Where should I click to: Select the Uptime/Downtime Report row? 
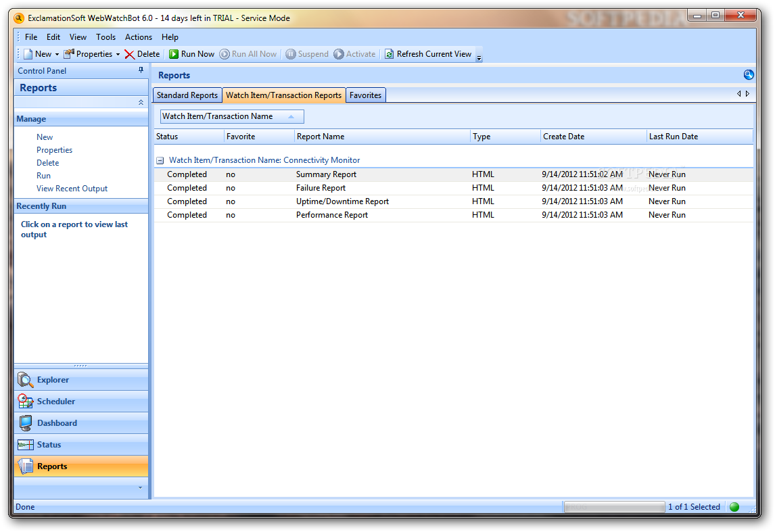(454, 201)
